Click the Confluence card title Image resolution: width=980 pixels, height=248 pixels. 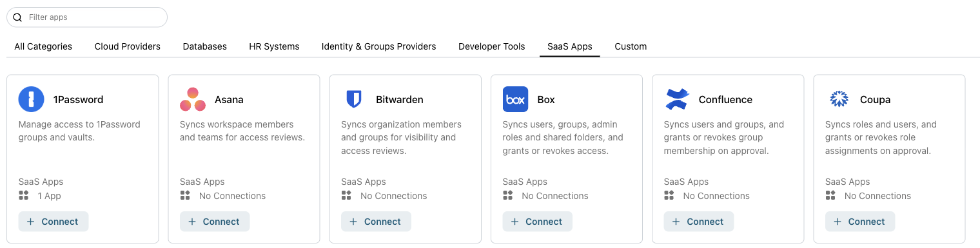(x=725, y=100)
